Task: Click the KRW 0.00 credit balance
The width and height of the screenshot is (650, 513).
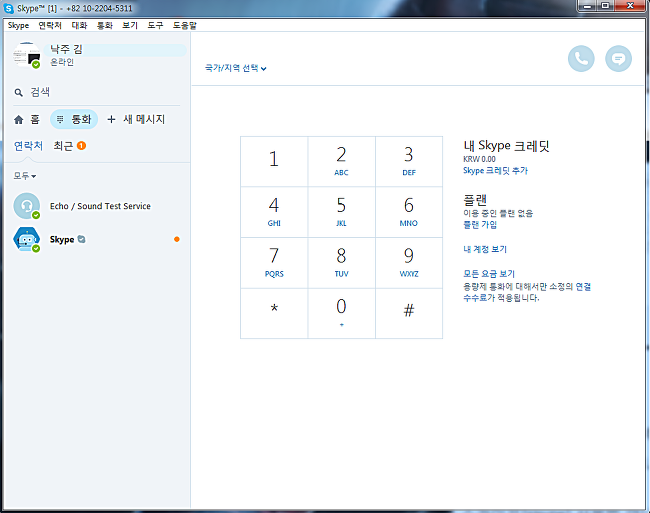Action: pyautogui.click(x=479, y=159)
